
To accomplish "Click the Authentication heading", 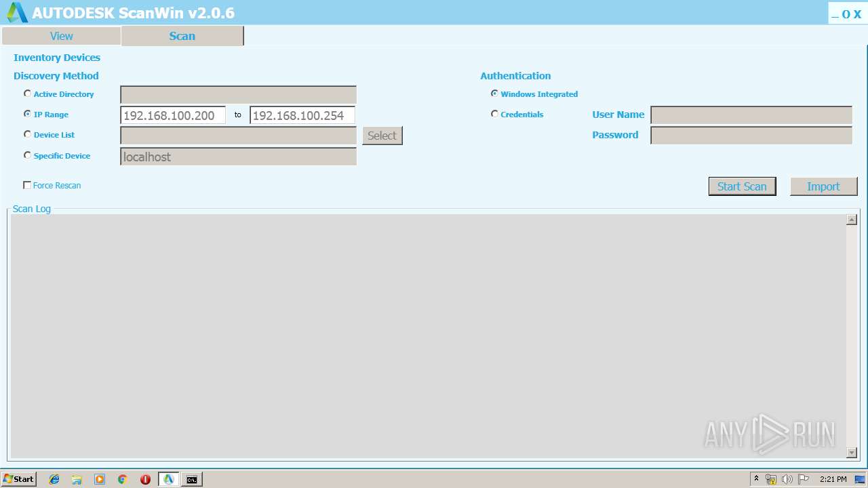I will [515, 76].
